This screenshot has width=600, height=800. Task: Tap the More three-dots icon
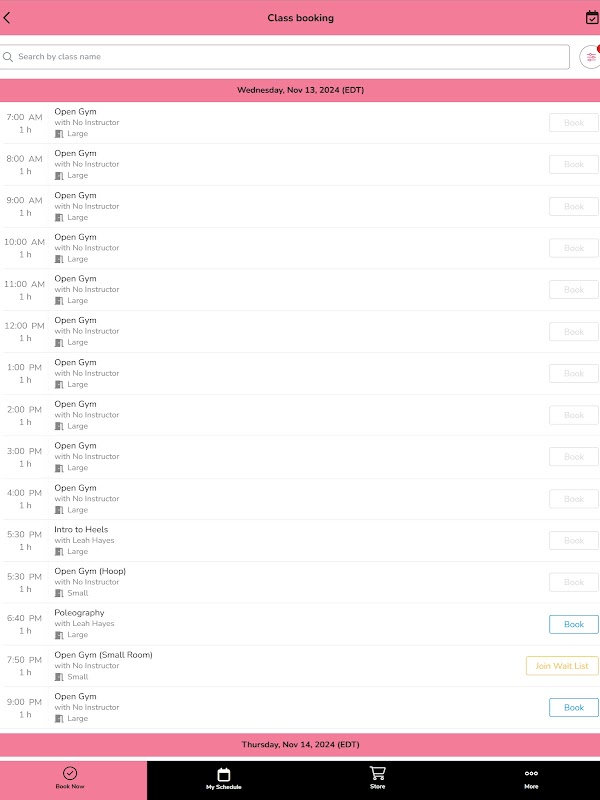pyautogui.click(x=531, y=773)
